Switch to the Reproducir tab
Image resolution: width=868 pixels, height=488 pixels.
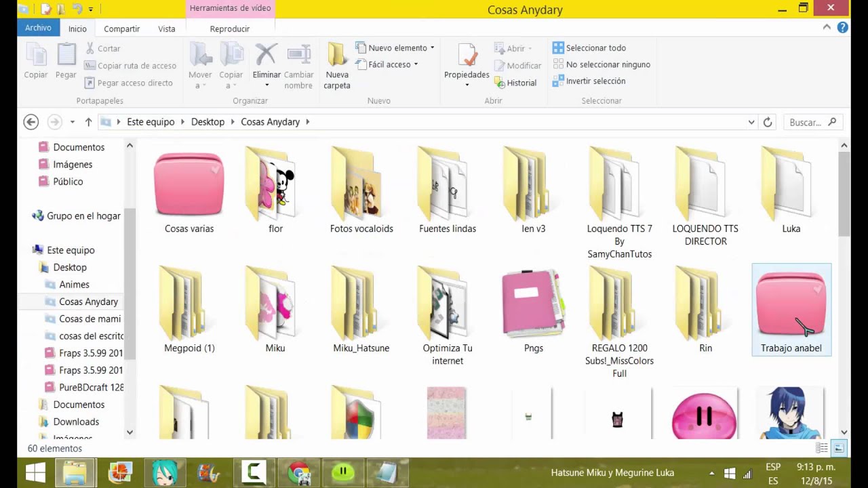[x=230, y=28]
